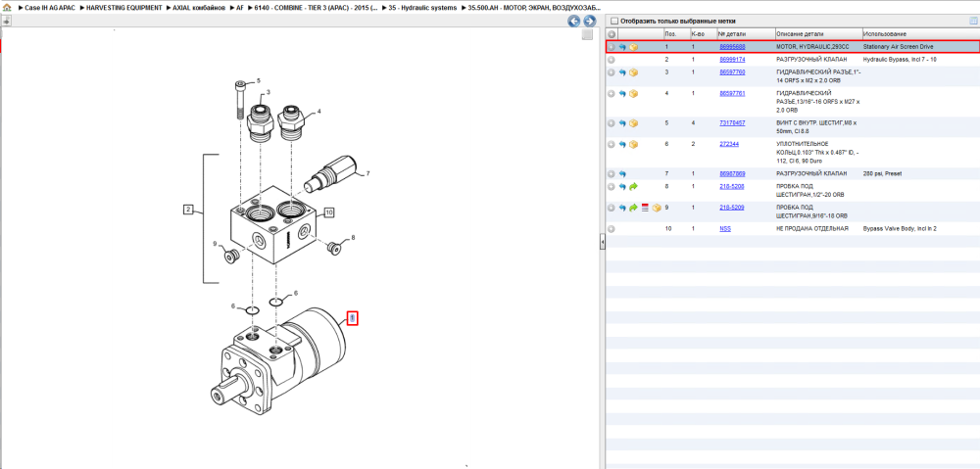Click blue arrow icon for part 86995688
Viewport: 980px width, 469px height.
click(622, 47)
